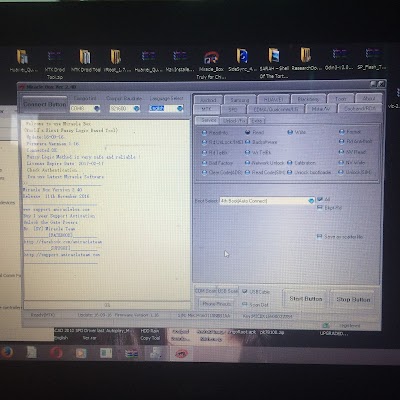Open the MTK Droid Tool.zip desktop icon
This screenshot has width=400, height=400.
[55, 64]
